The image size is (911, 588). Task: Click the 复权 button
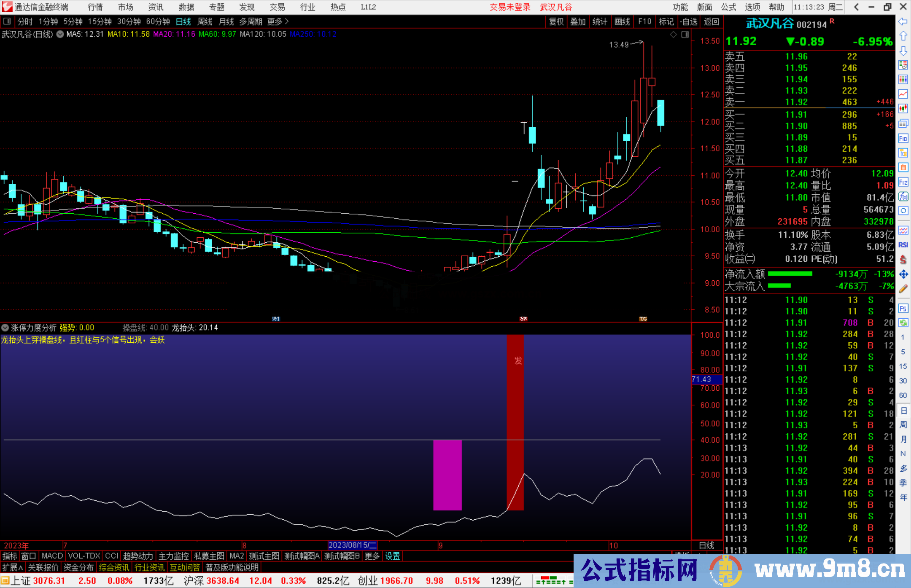click(556, 21)
